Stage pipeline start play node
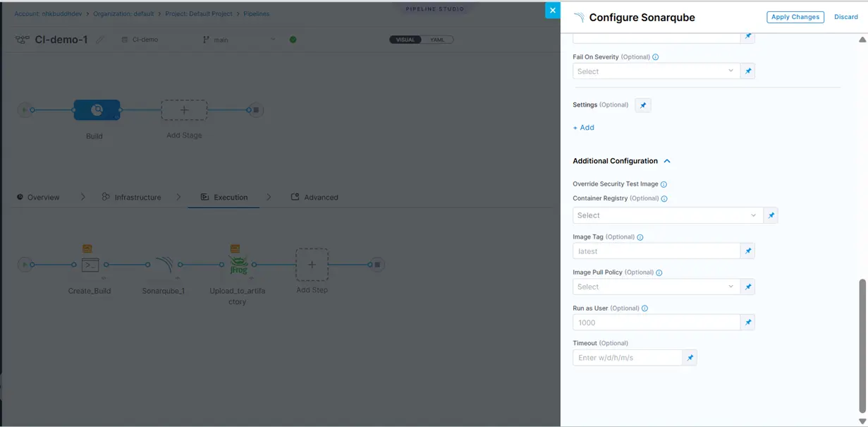The image size is (868, 427). 25,110
